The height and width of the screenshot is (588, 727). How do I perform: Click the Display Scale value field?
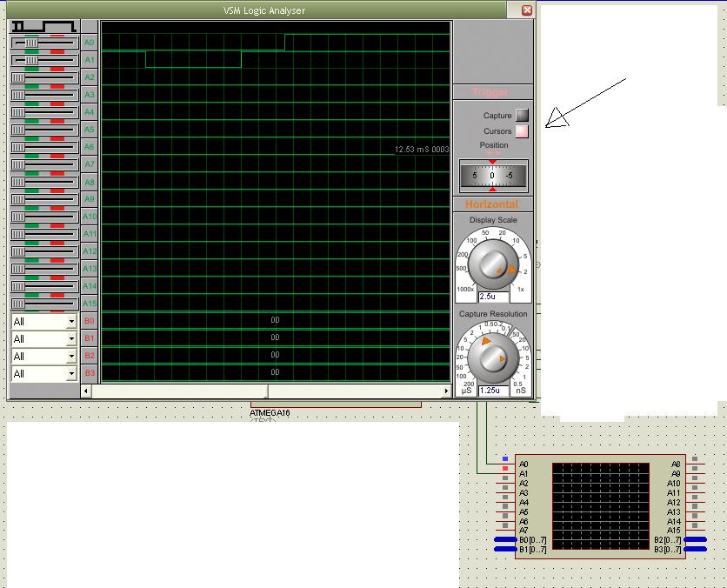click(x=493, y=297)
